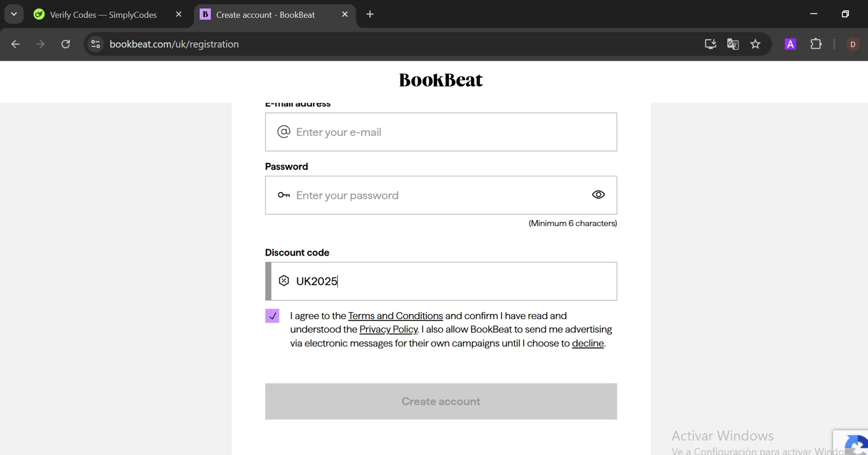Go back to the previous page
The height and width of the screenshot is (455, 868).
point(16,44)
